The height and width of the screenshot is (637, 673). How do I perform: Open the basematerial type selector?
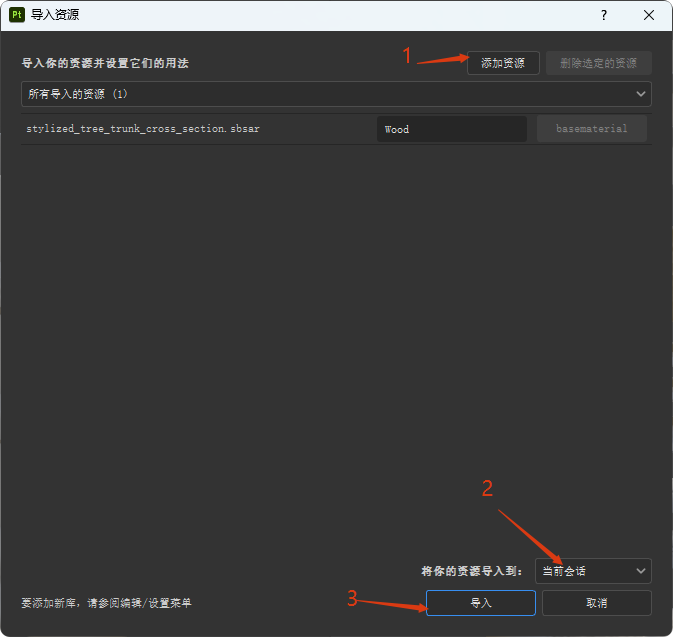pyautogui.click(x=592, y=129)
